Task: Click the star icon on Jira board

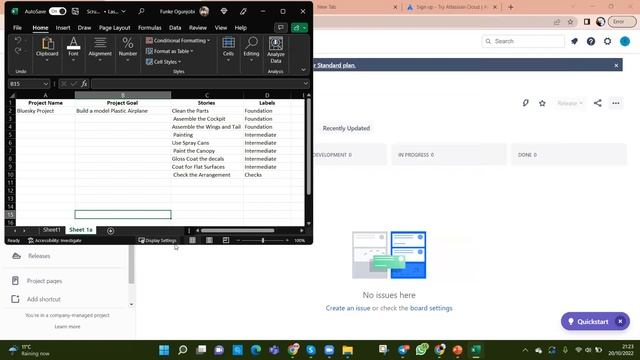Action: click(542, 103)
